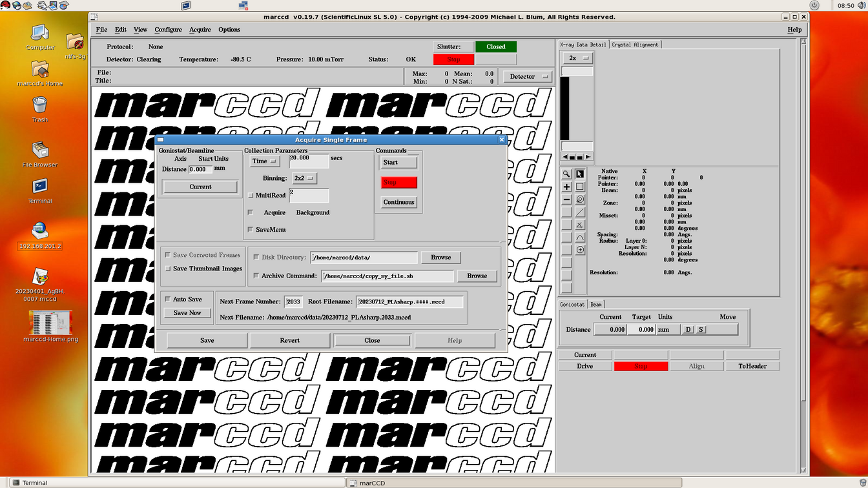
Task: Open the 2x magnification dropdown
Action: pyautogui.click(x=578, y=58)
